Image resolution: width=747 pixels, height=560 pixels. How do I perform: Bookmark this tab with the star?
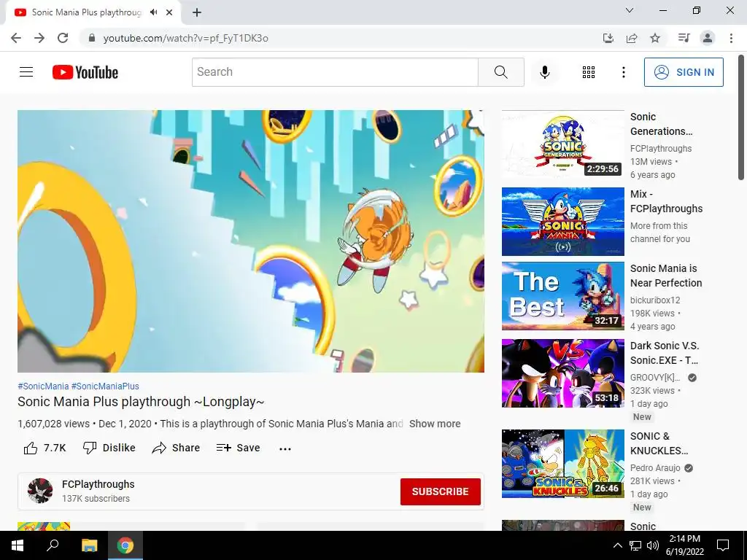tap(655, 38)
